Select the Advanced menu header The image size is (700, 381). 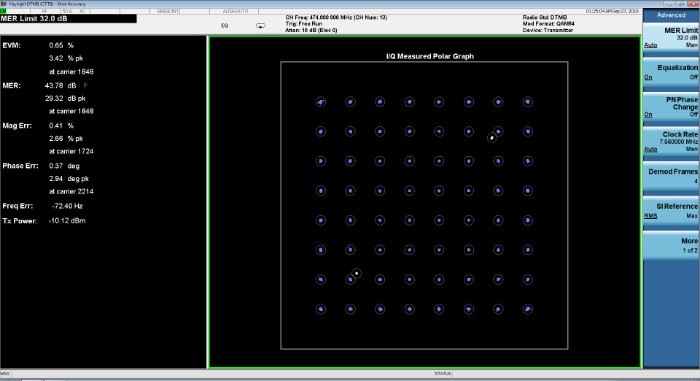(671, 15)
